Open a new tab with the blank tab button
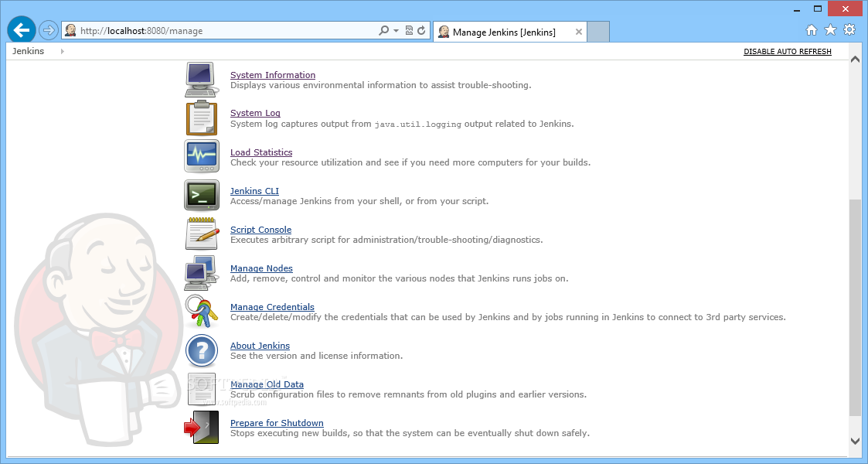868x464 pixels. [x=597, y=32]
